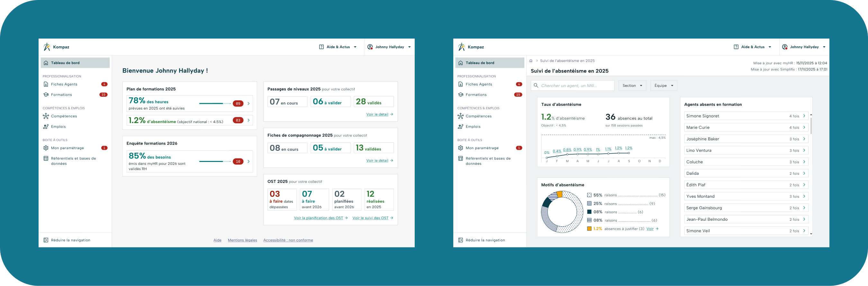The height and width of the screenshot is (286, 868).
Task: Click the Réduire la navigation icon on the absenteeism page
Action: (x=461, y=240)
